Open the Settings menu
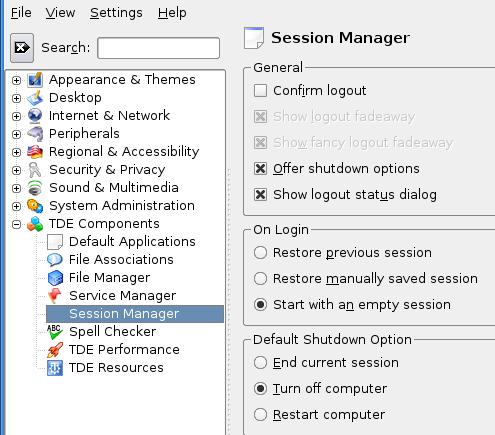Image resolution: width=495 pixels, height=435 pixels. (x=116, y=13)
